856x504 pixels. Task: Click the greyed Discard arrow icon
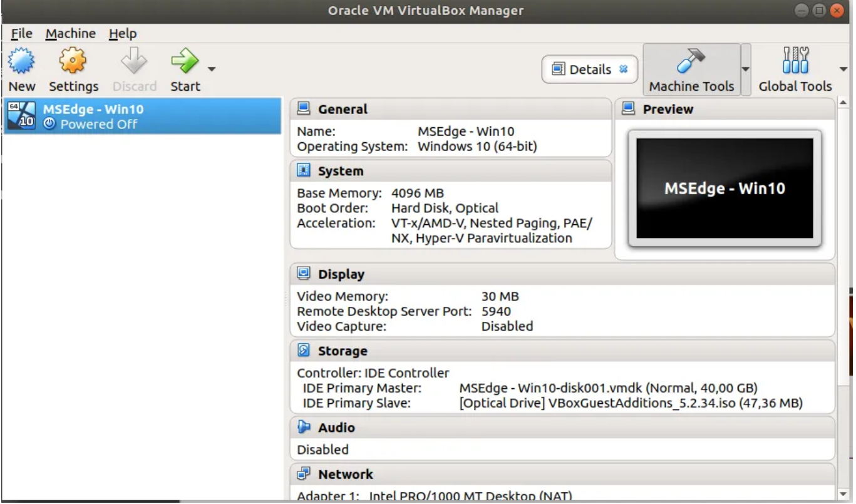pos(135,61)
